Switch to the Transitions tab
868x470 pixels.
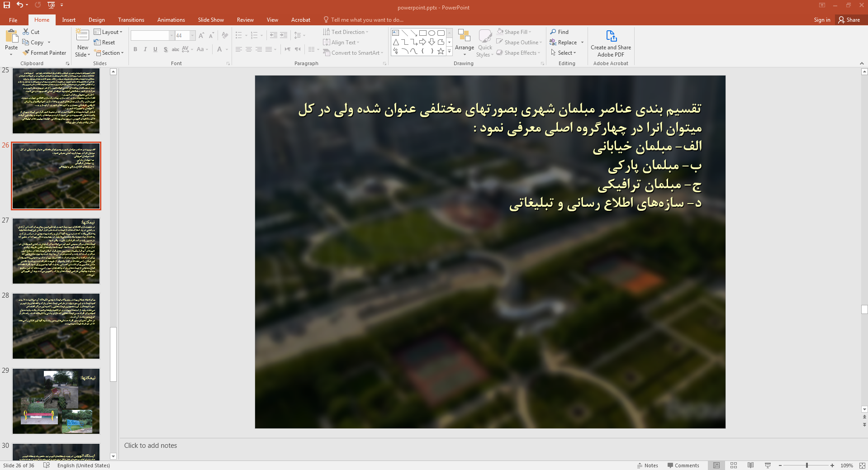(131, 20)
